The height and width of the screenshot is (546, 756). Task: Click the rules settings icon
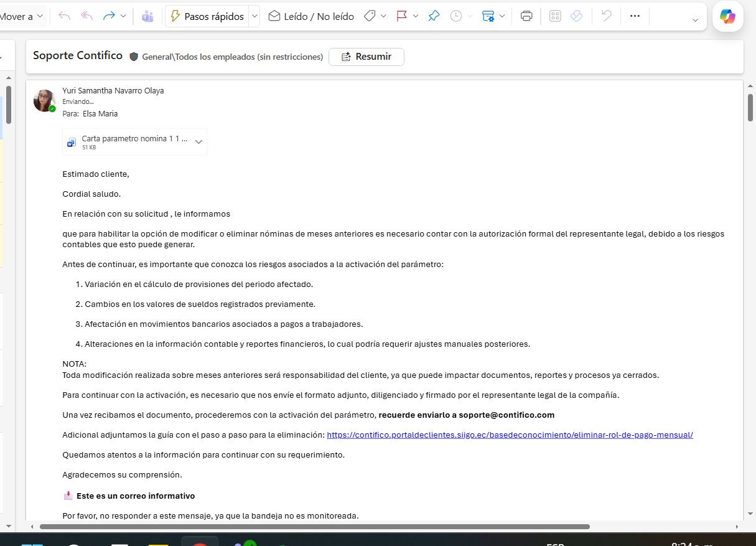(488, 16)
